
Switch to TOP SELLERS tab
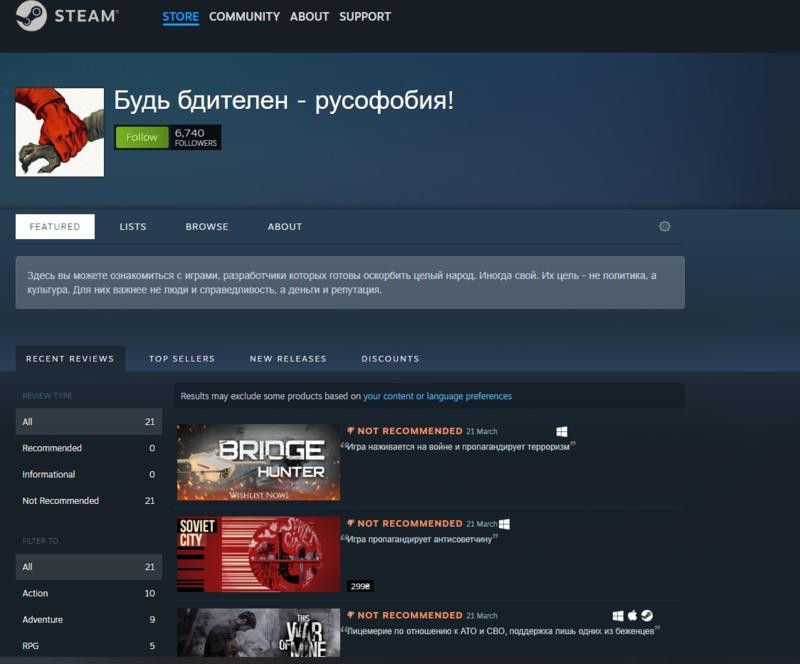pyautogui.click(x=182, y=359)
